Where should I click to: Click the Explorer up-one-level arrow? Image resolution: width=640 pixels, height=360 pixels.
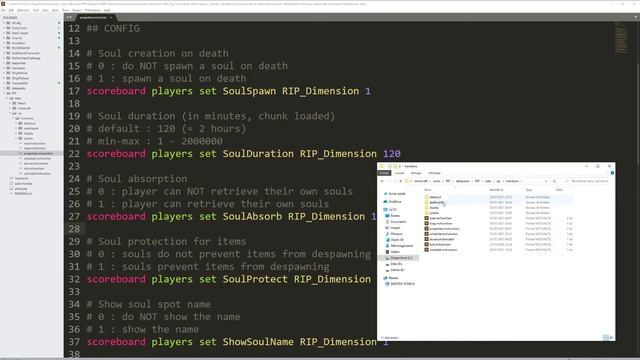(x=401, y=181)
